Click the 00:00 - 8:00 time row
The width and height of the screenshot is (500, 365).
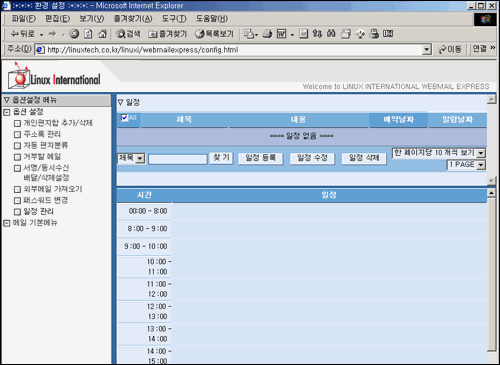click(302, 211)
